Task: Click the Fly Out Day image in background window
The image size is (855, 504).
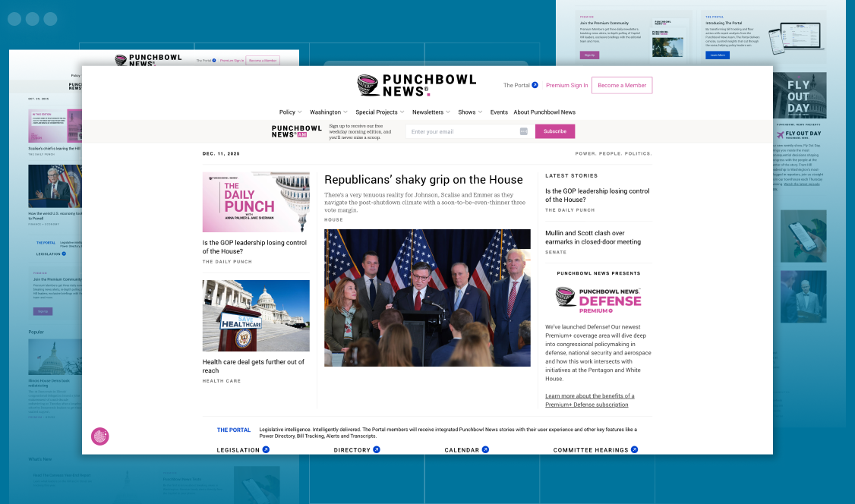Action: 800,96
